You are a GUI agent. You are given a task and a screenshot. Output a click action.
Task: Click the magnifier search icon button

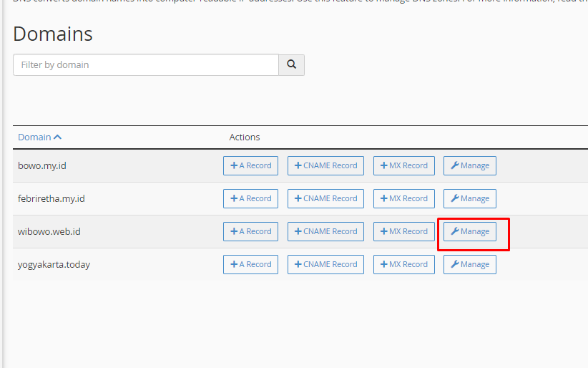[291, 64]
